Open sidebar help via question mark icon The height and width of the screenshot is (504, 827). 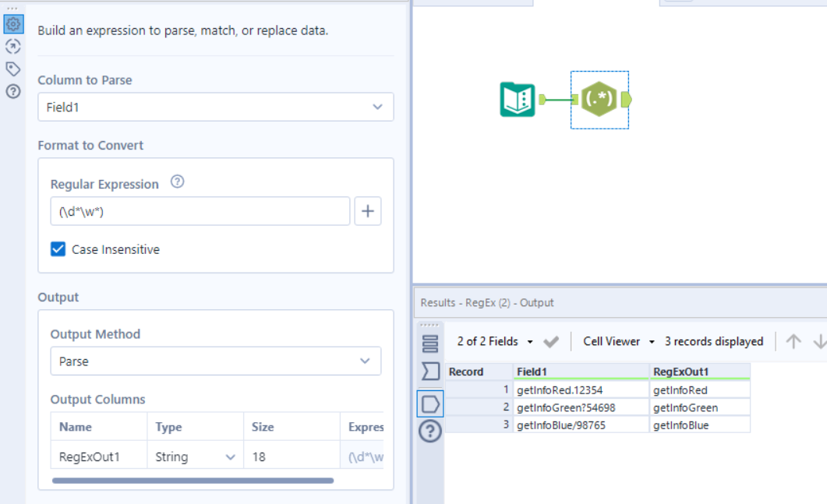point(13,87)
